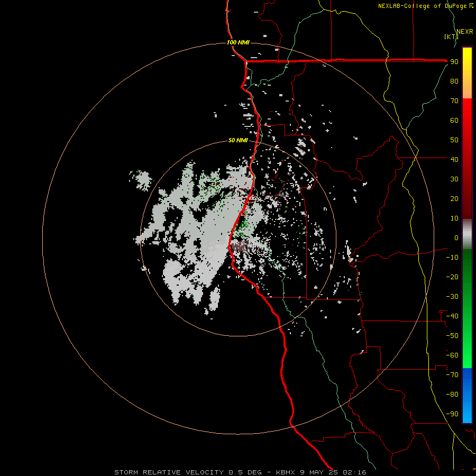Viewport: 476px width, 476px height.
Task: Click the 50 value on the velocity scale
Action: click(x=454, y=140)
